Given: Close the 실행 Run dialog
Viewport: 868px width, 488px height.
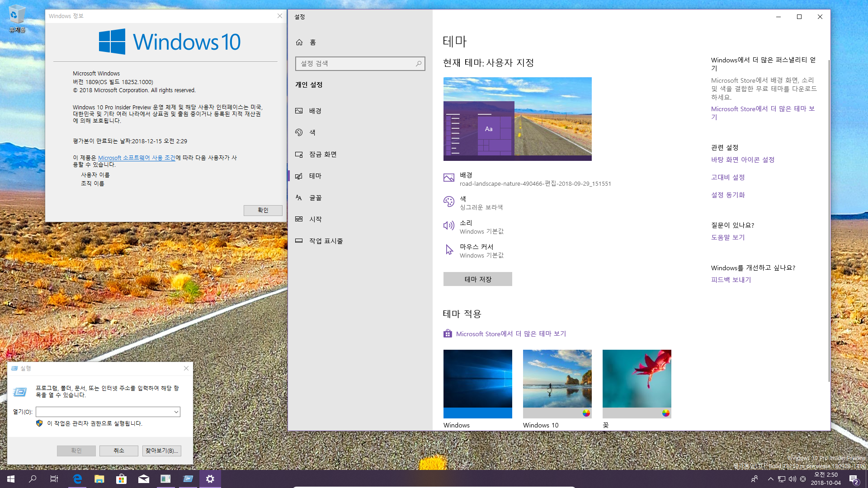Looking at the screenshot, I should (186, 368).
